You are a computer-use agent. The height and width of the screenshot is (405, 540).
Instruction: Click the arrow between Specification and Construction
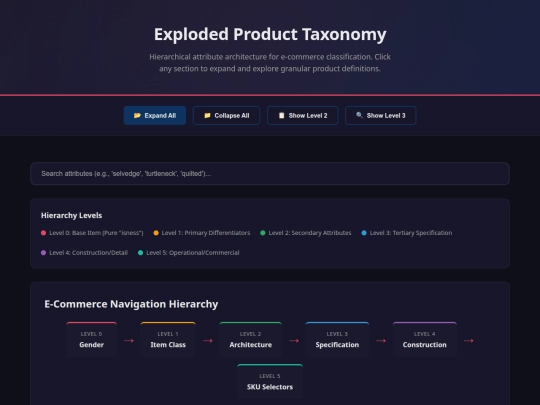(x=381, y=341)
